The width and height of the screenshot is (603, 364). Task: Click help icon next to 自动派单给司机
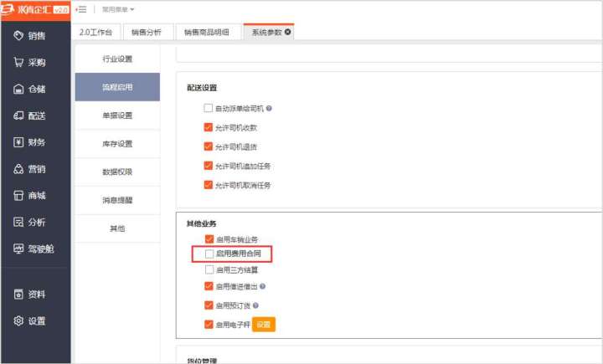(270, 109)
